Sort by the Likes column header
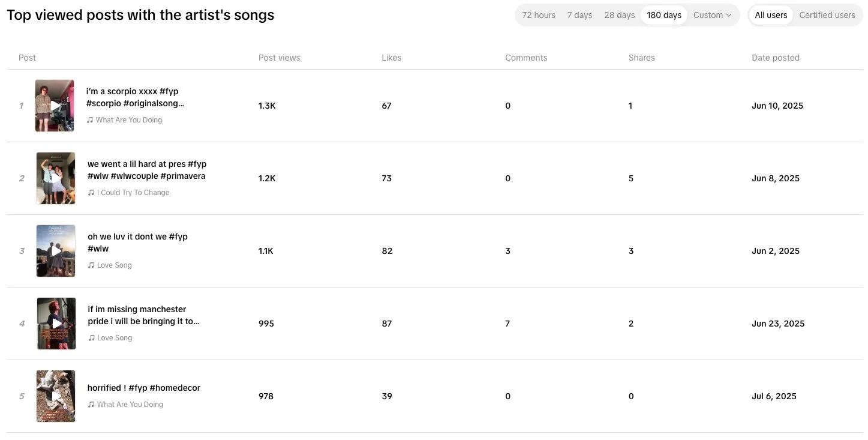The width and height of the screenshot is (868, 440). tap(391, 58)
